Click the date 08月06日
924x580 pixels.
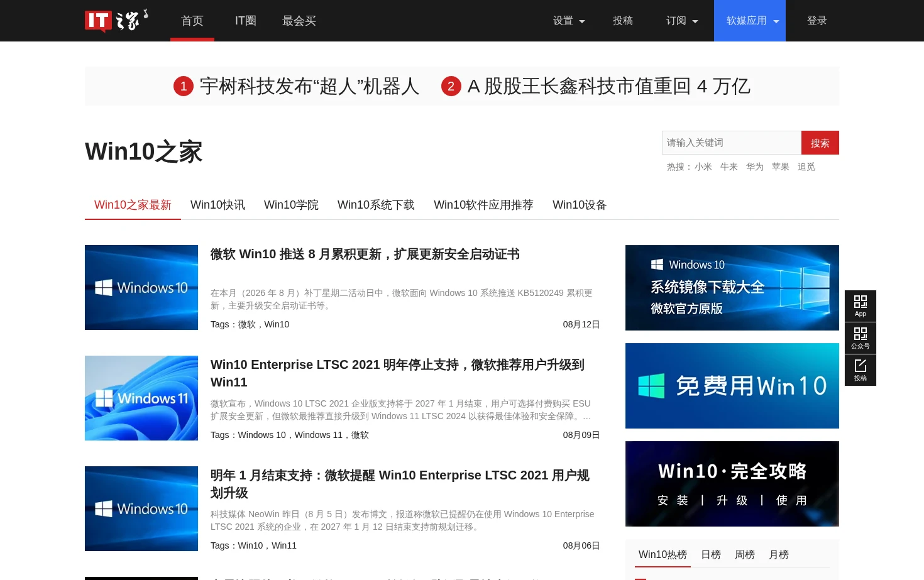tap(581, 545)
